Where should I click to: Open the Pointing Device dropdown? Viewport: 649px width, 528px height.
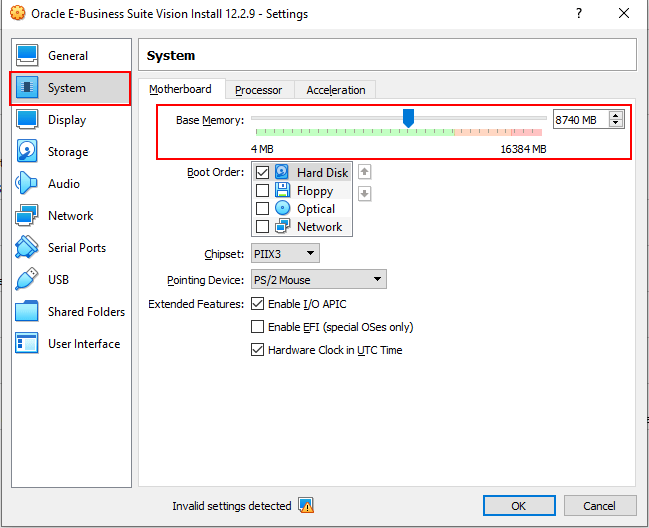click(318, 280)
